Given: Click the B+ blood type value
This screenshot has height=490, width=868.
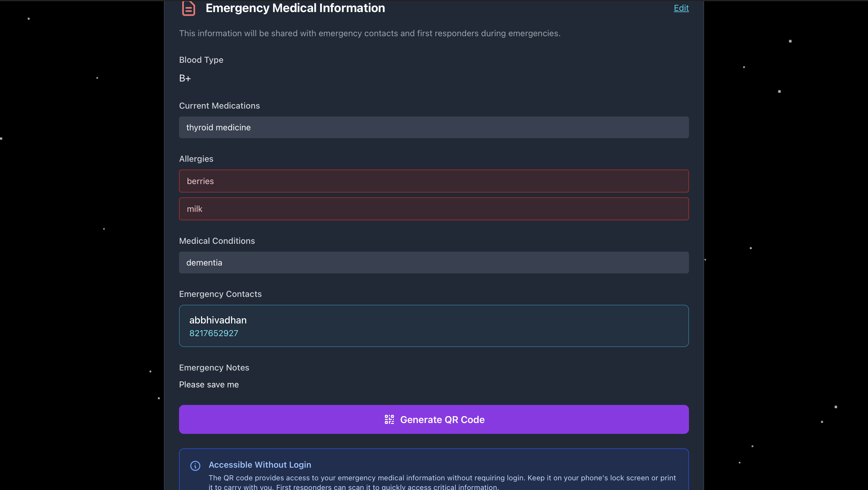Looking at the screenshot, I should [185, 78].
